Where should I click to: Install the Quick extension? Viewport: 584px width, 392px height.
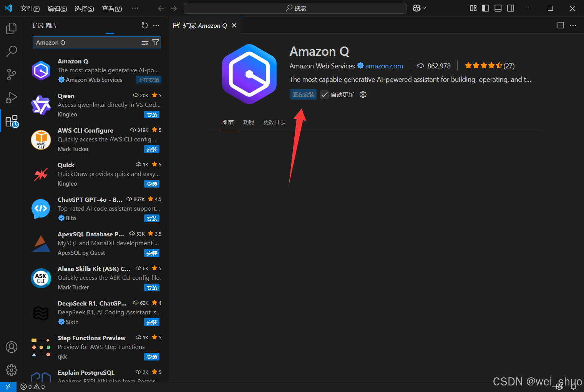pyautogui.click(x=152, y=184)
